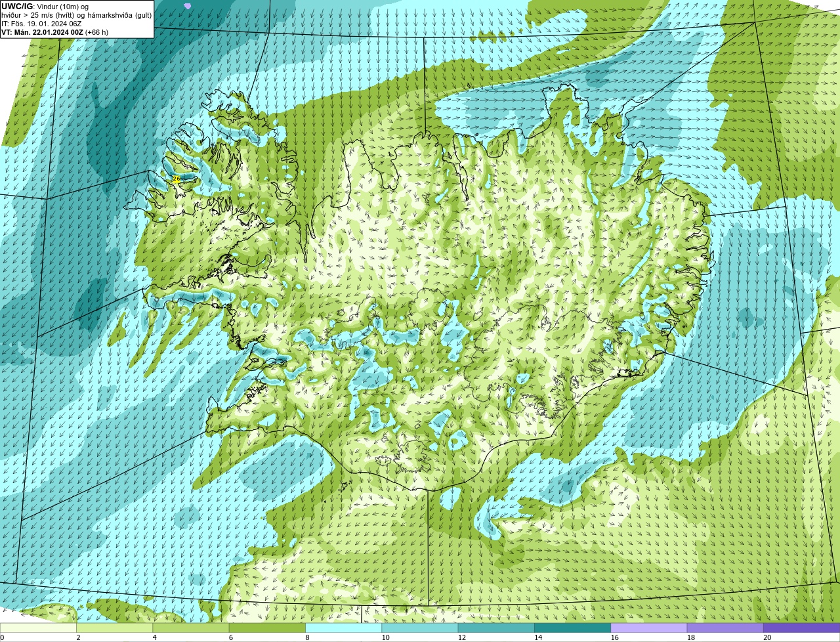
Task: Click the darkest purple swatch above 20
Action: pyautogui.click(x=802, y=628)
